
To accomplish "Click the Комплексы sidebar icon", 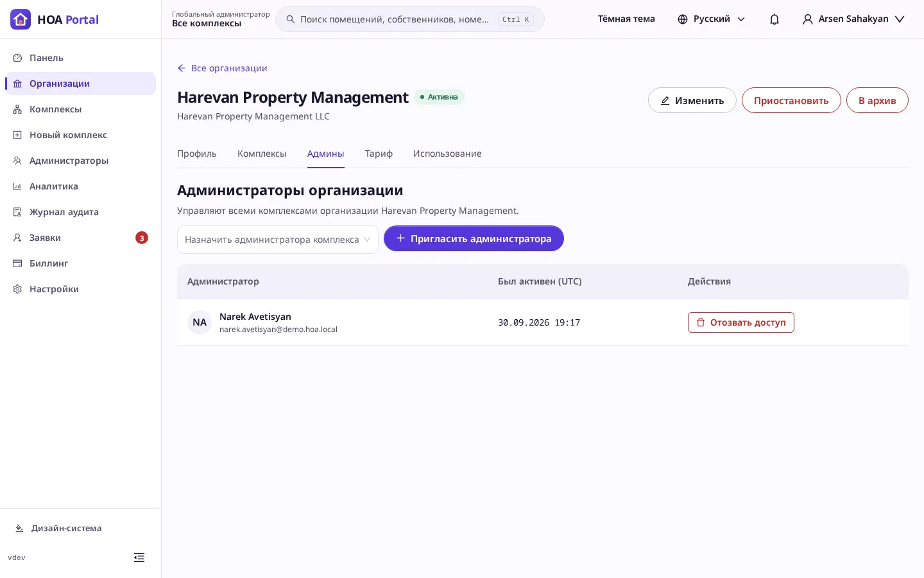I will click(x=17, y=109).
